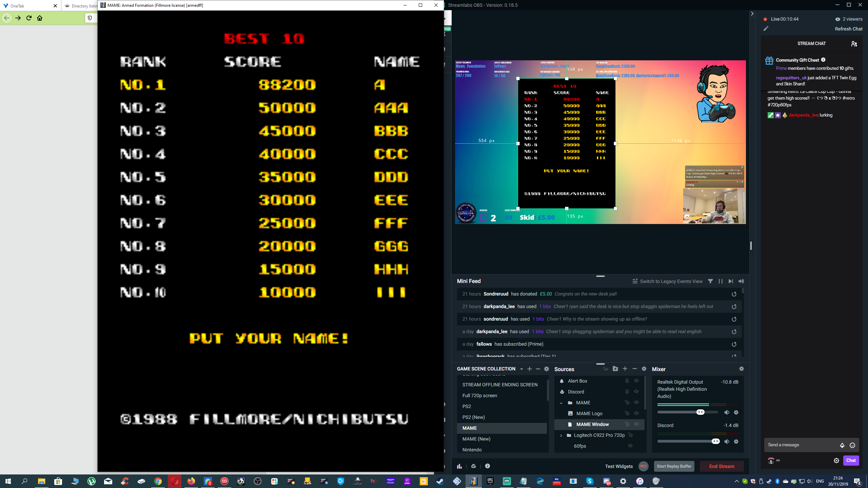The width and height of the screenshot is (868, 488).
Task: Open the info icon in footer
Action: (x=488, y=466)
